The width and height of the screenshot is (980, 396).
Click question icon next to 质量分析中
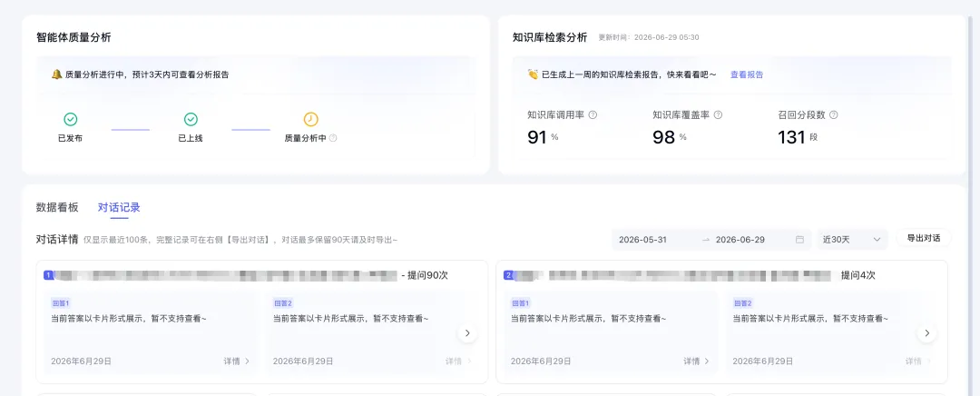[x=332, y=138]
